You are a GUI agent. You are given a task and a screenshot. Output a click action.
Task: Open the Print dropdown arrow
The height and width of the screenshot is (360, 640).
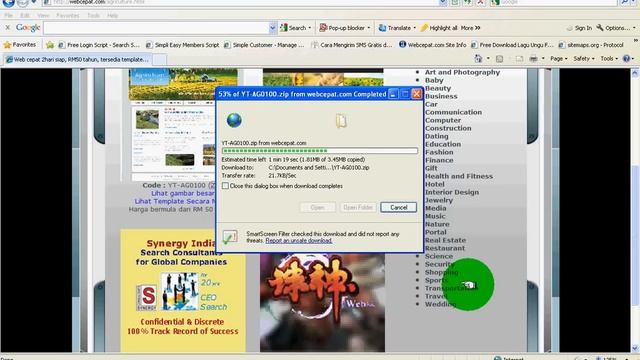543,59
